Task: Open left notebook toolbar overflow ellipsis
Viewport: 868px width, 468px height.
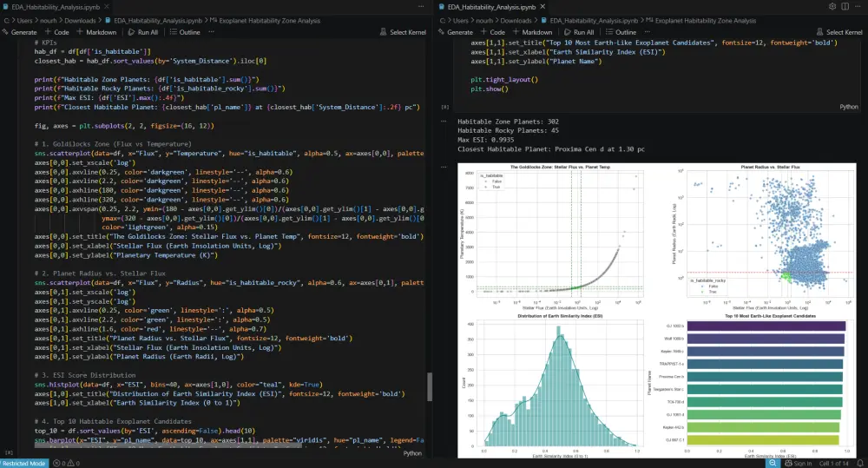Action: pos(212,32)
